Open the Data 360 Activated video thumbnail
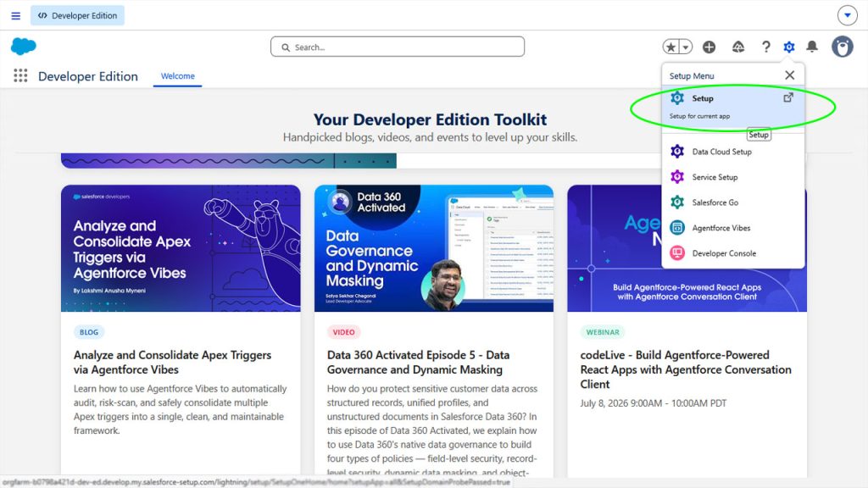Image resolution: width=868 pixels, height=488 pixels. (433, 248)
